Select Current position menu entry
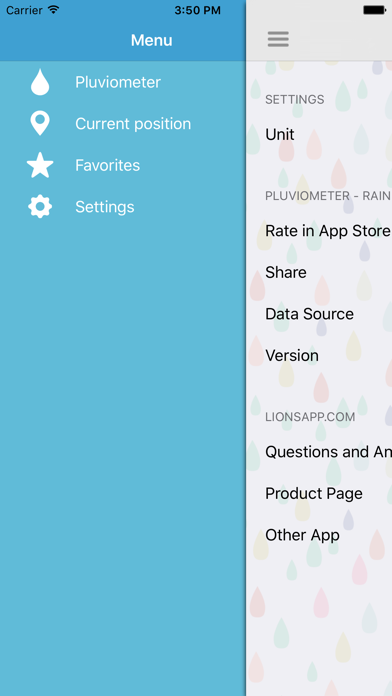The image size is (392, 696). point(133,123)
